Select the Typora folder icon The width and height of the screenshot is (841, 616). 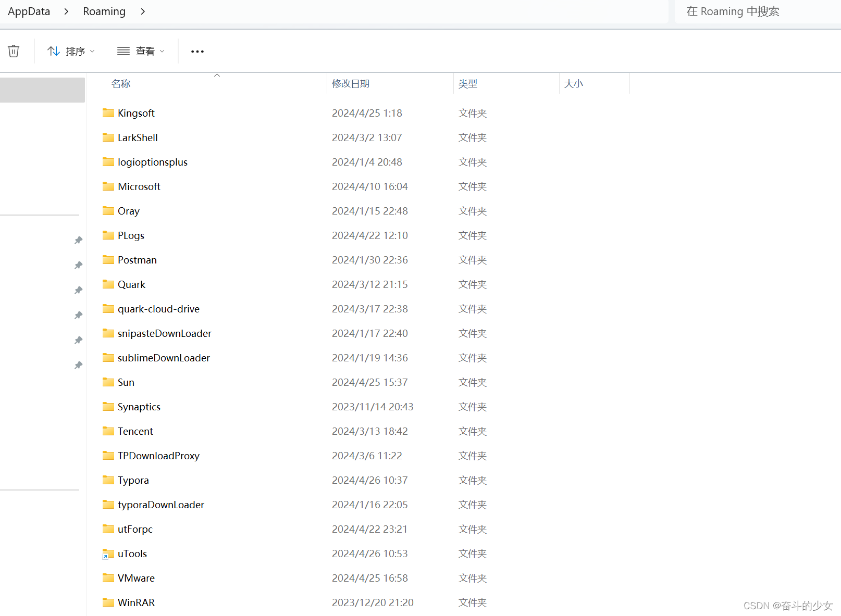coord(108,480)
